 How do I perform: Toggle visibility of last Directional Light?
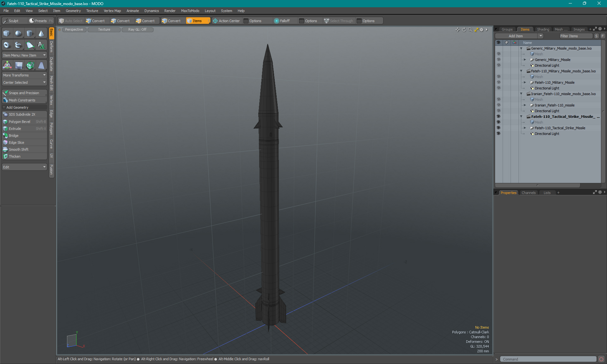pyautogui.click(x=499, y=134)
